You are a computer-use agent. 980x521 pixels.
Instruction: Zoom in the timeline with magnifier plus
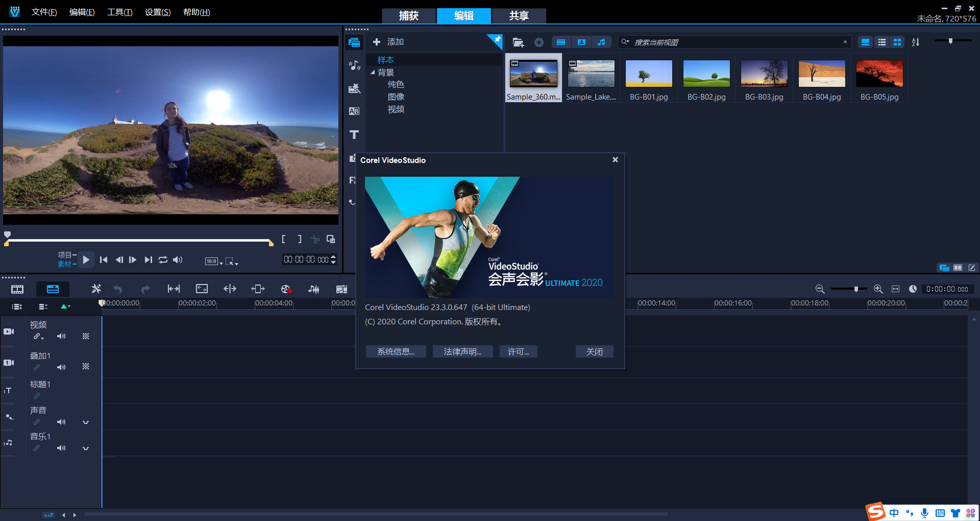878,289
